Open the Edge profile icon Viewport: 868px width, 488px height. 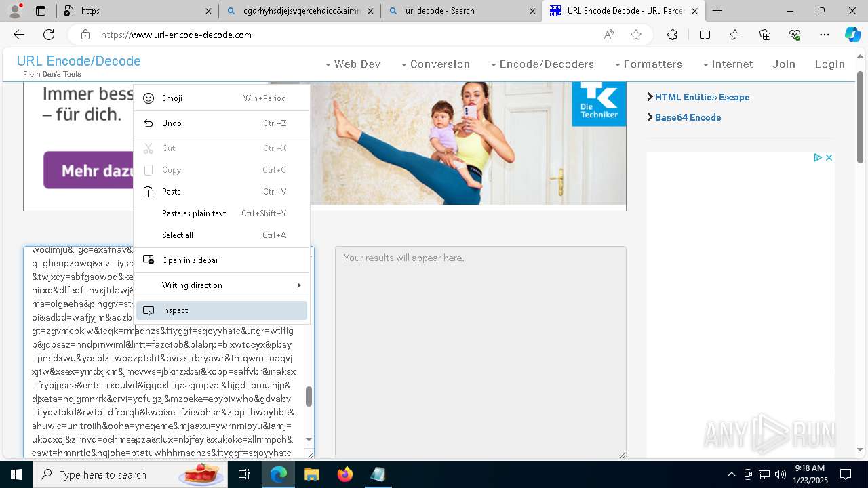15,11
